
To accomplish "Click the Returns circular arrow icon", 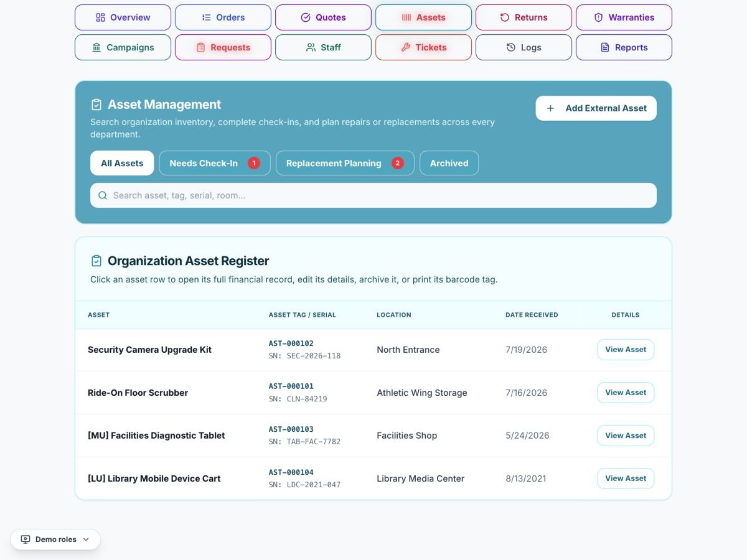I will point(505,17).
